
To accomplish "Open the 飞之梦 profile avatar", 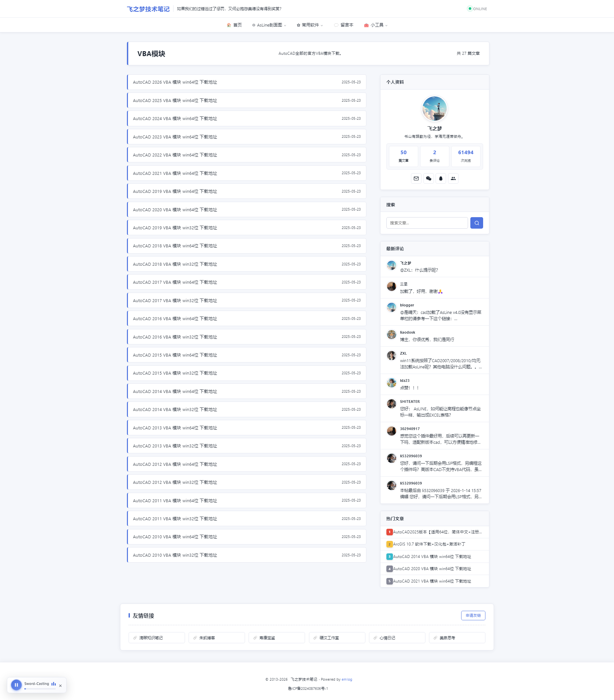I will click(x=434, y=109).
